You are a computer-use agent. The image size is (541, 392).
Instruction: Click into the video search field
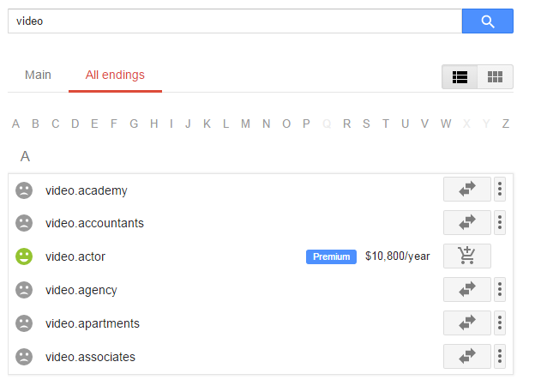click(235, 21)
